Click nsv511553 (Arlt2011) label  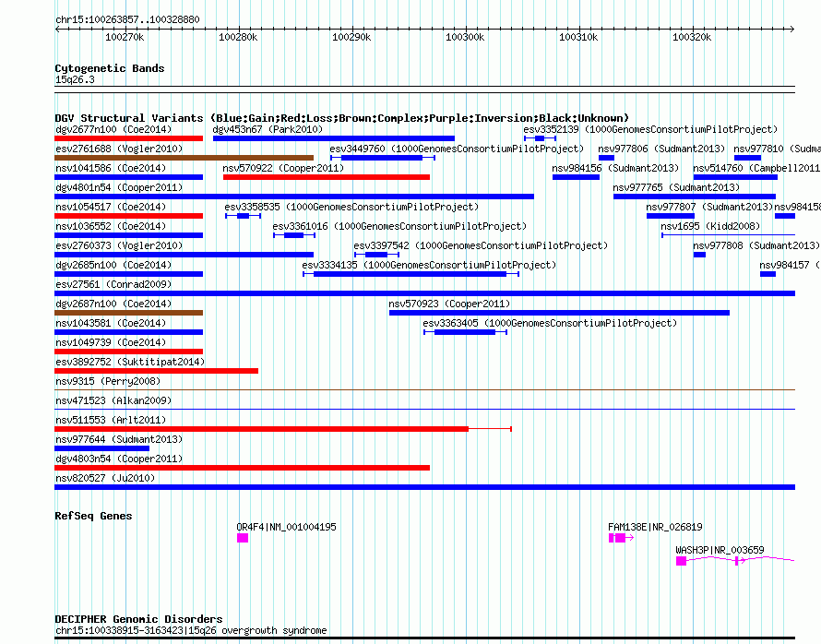tap(111, 420)
